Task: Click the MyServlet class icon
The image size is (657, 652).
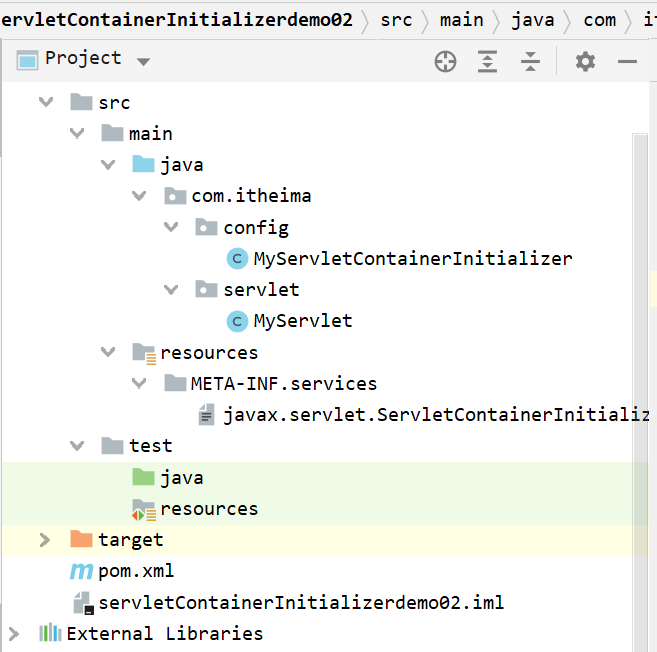Action: 237,321
